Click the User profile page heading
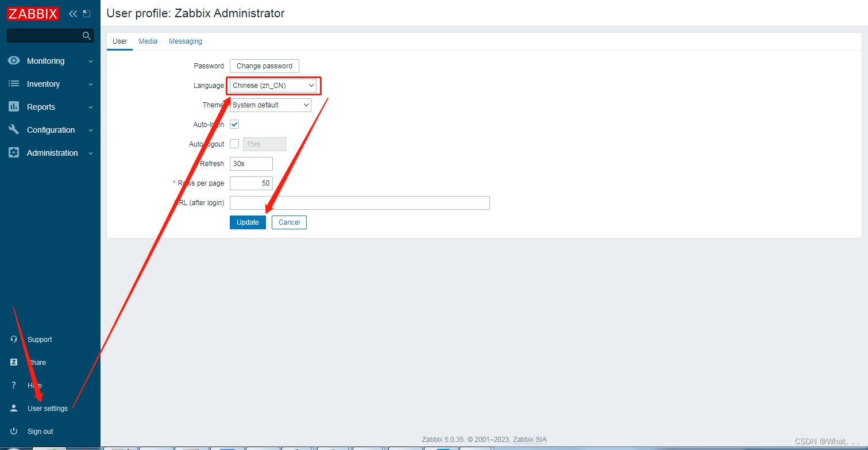Image resolution: width=868 pixels, height=450 pixels. (x=196, y=13)
